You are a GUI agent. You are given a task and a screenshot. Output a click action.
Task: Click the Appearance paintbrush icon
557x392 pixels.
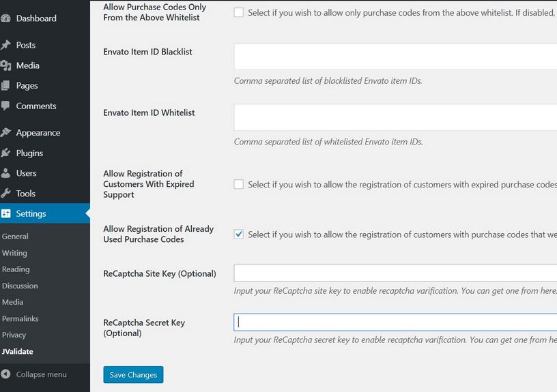[x=5, y=132]
